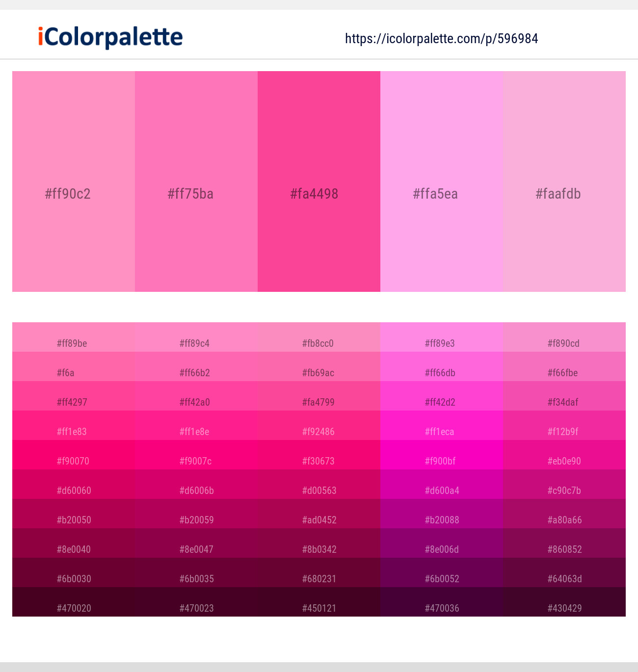This screenshot has height=672, width=638.
Task: Click the #470020 dark shade cell
Action: [x=74, y=602]
